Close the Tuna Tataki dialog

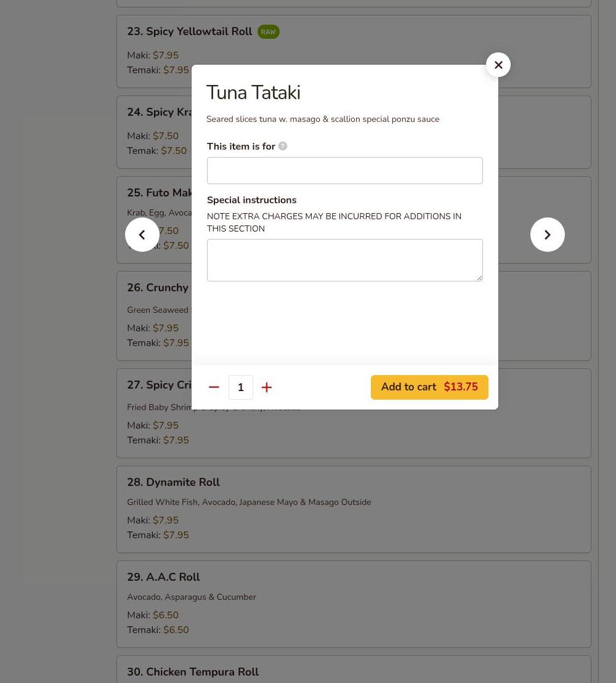498,65
